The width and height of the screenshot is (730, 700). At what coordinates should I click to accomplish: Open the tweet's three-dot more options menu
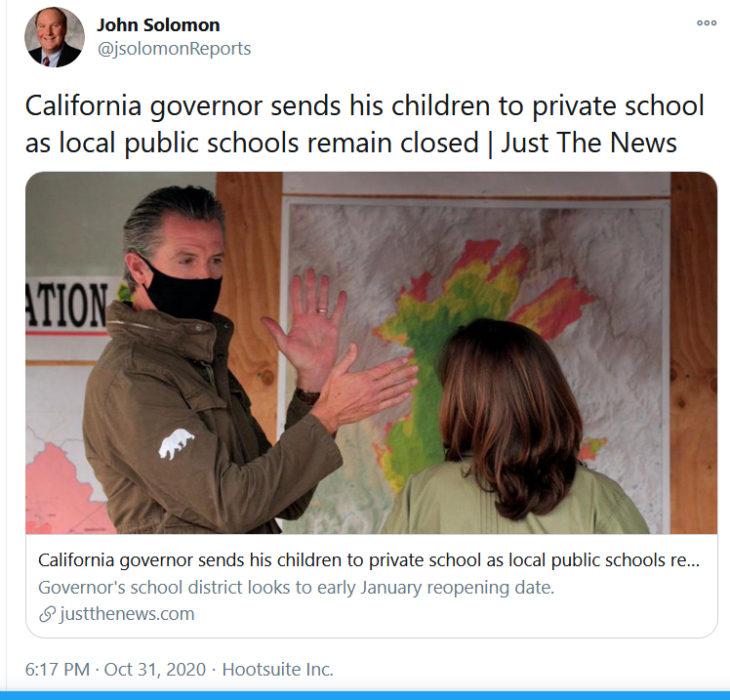click(x=707, y=22)
